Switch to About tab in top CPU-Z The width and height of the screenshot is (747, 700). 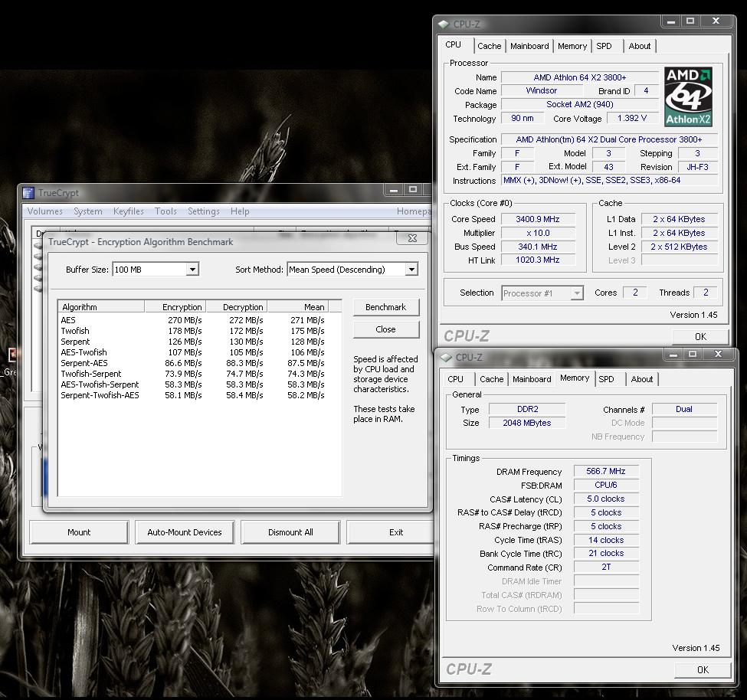pyautogui.click(x=639, y=46)
